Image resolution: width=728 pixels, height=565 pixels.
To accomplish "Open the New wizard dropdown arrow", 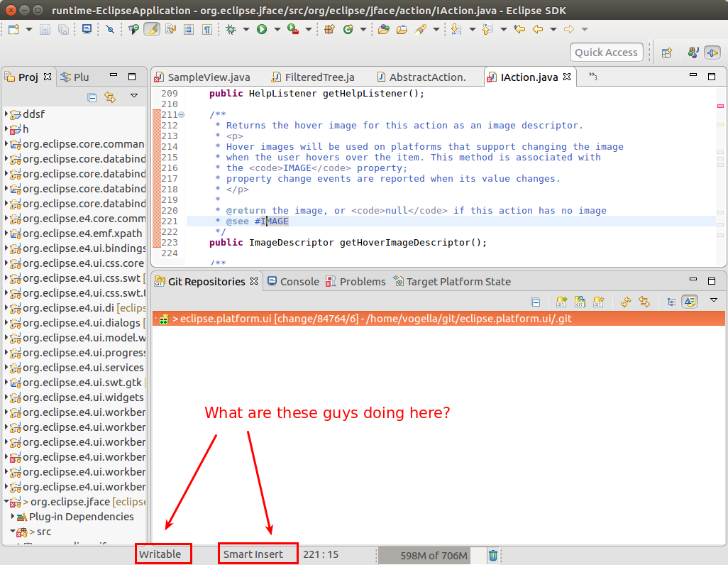I will tap(29, 29).
